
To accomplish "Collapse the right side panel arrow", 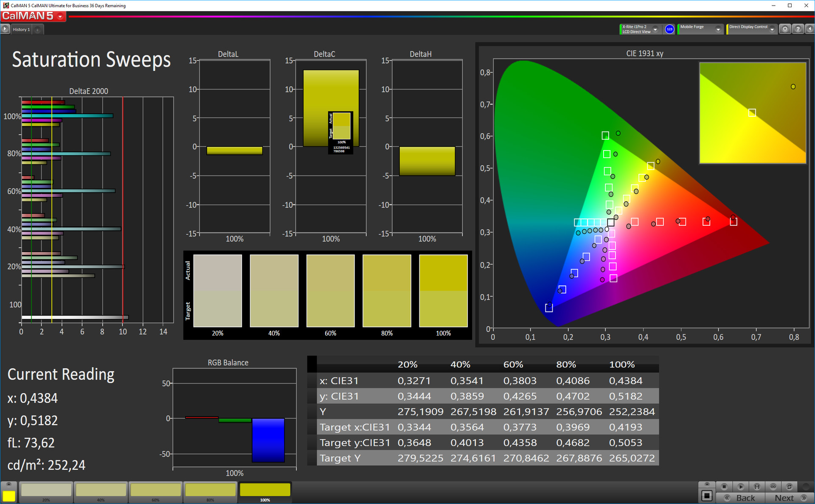I will click(x=810, y=29).
